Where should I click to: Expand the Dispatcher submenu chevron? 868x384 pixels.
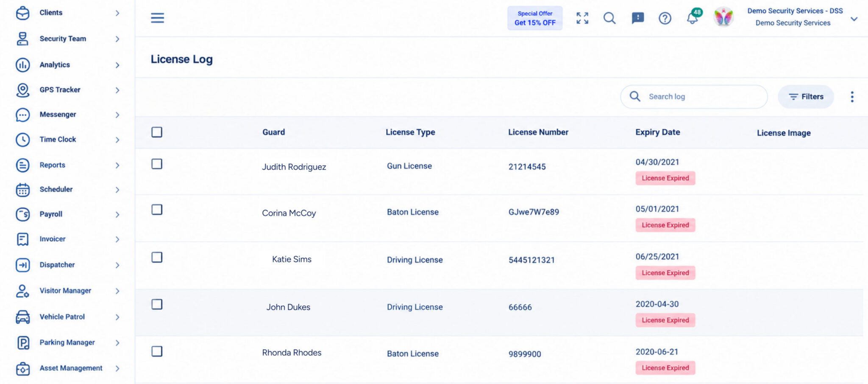(117, 265)
